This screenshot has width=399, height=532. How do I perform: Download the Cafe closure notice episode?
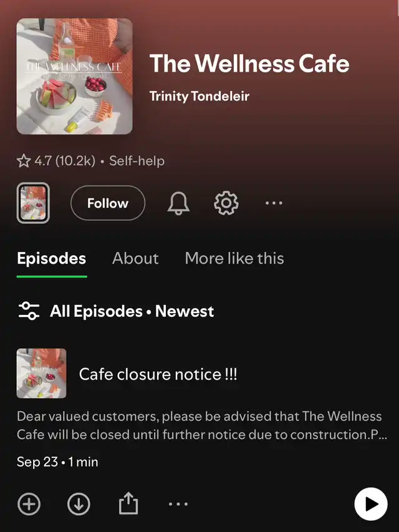[79, 504]
